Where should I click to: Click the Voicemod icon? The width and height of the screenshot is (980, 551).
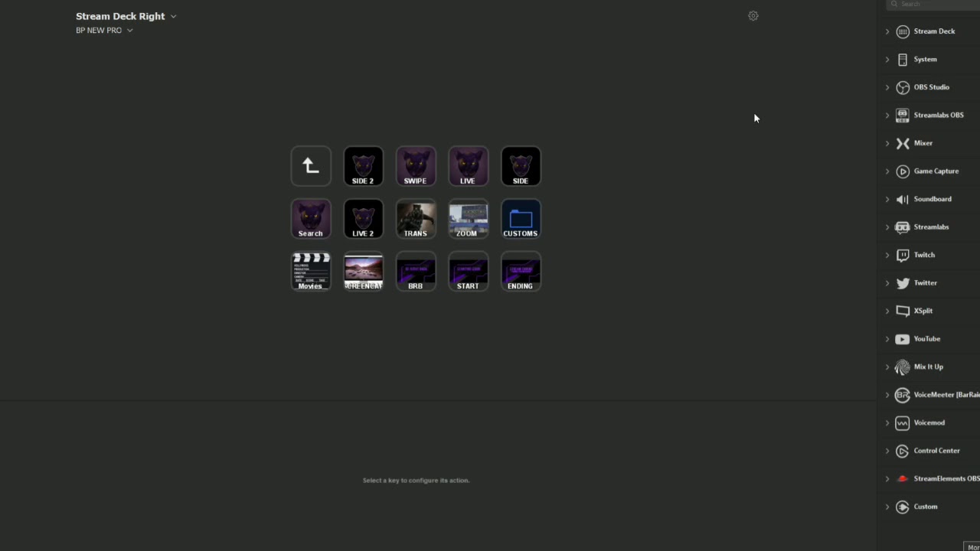[903, 423]
